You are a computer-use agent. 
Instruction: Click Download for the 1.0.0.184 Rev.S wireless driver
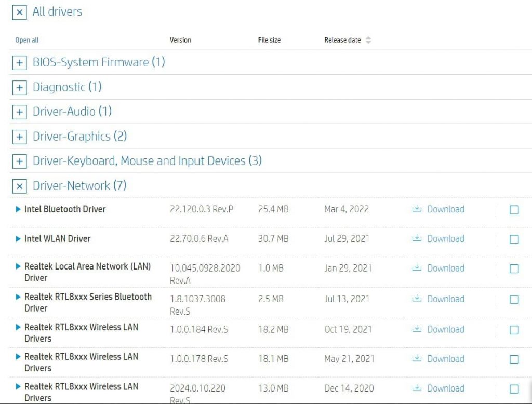[x=446, y=329]
